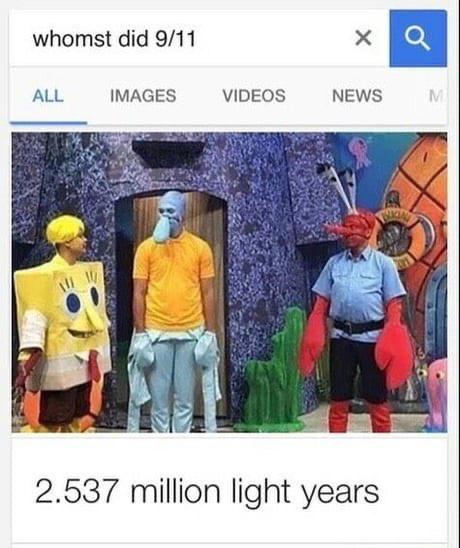Clear the search query with the X icon
Image resolution: width=460 pixels, height=548 pixels.
click(364, 38)
